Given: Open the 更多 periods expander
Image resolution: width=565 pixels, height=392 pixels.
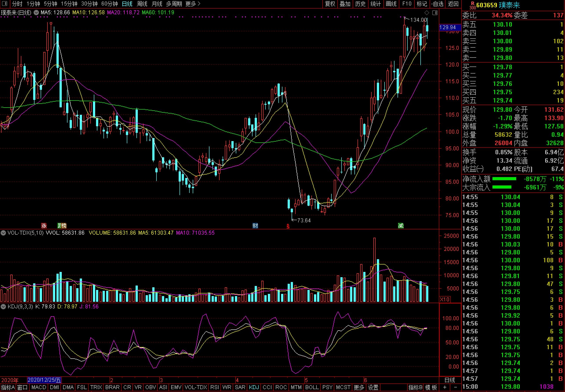Looking at the screenshot, I should click(193, 4).
